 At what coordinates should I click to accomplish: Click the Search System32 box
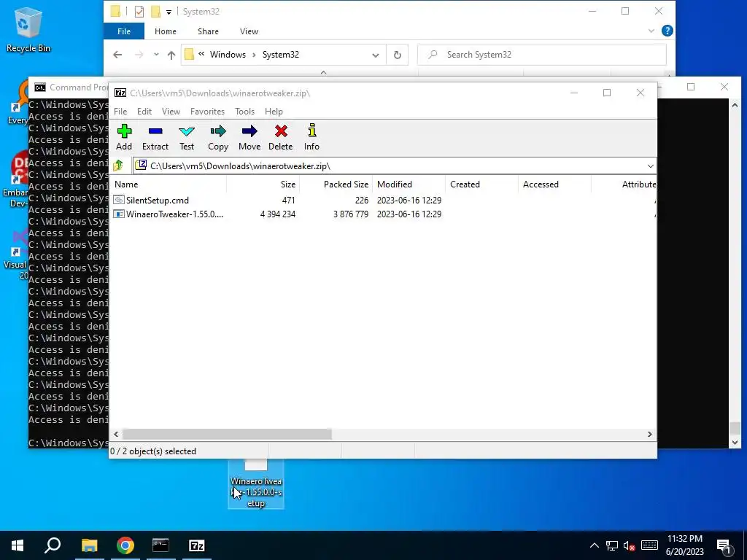(542, 55)
